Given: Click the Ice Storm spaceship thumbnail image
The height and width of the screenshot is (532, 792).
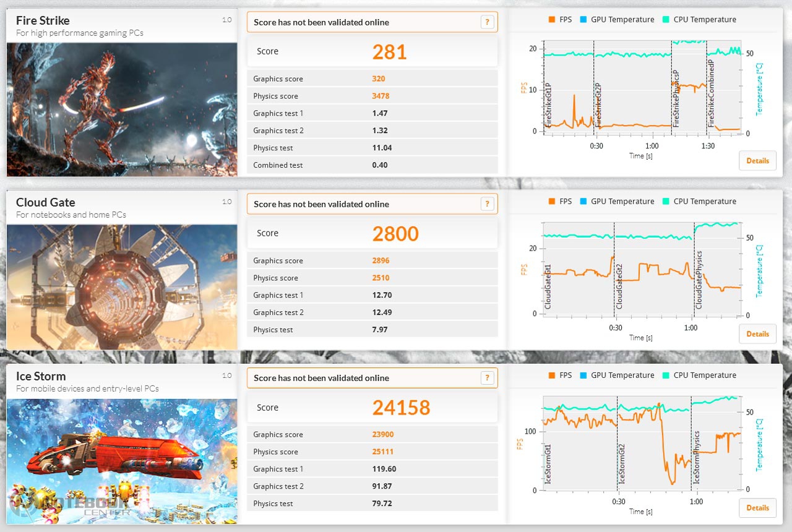Looking at the screenshot, I should [122, 461].
